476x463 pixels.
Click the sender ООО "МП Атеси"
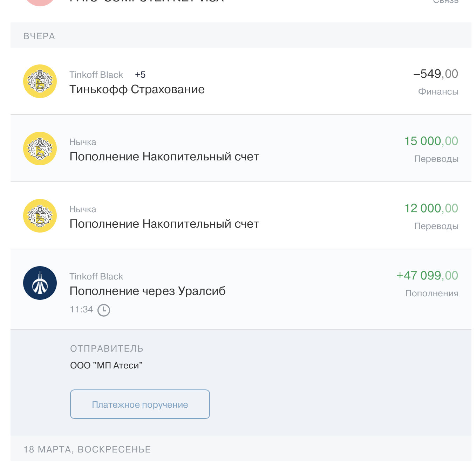click(x=106, y=365)
